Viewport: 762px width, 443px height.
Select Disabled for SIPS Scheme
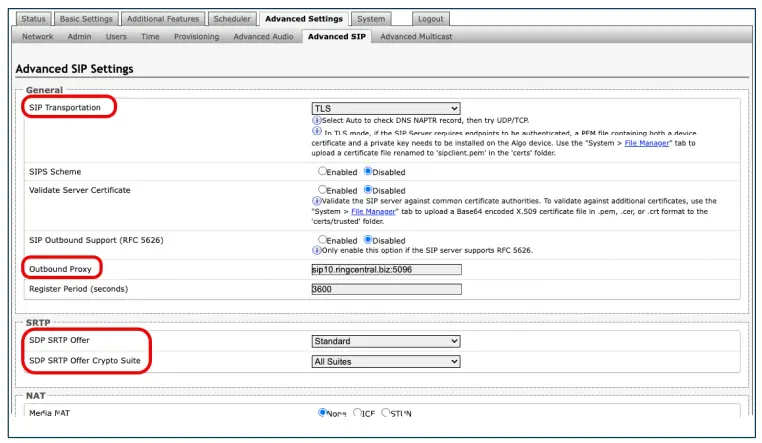point(368,171)
